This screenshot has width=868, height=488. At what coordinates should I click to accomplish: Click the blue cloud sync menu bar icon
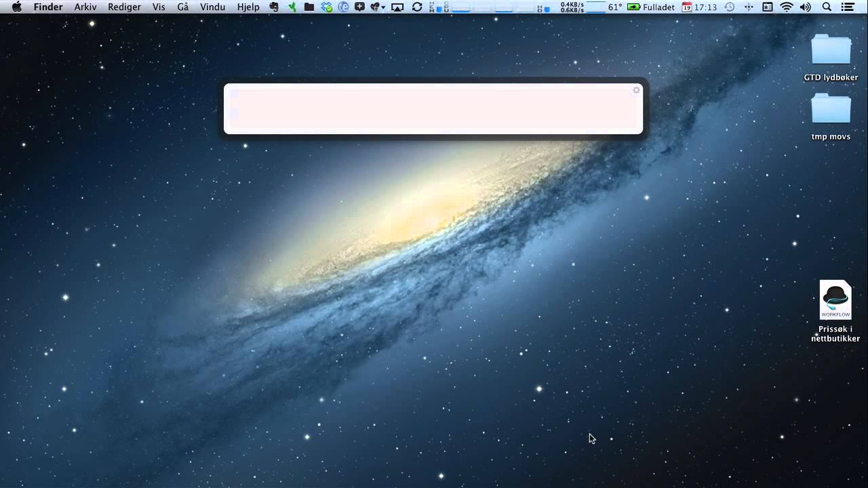327,7
